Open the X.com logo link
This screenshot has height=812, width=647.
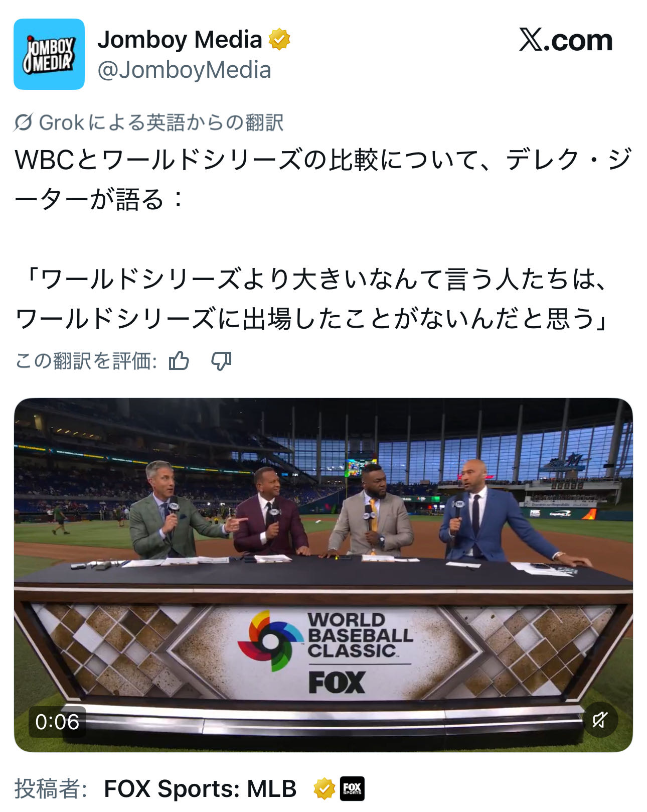pyautogui.click(x=566, y=40)
